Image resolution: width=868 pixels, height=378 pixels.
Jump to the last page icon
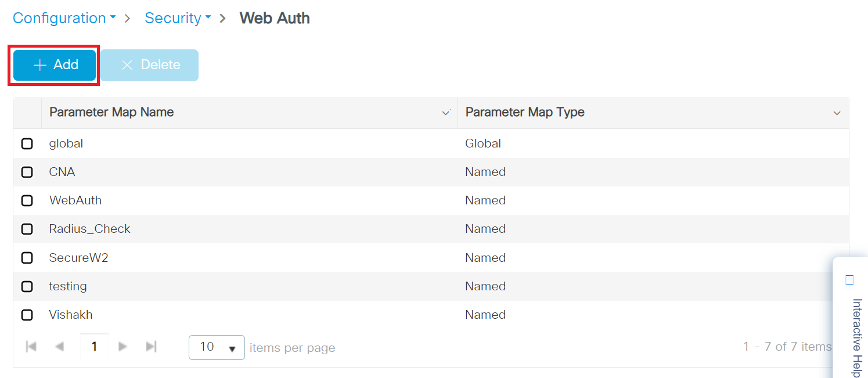click(x=151, y=347)
